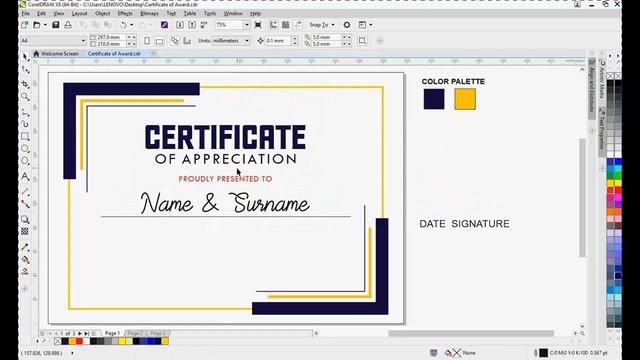Screen dimensions: 640x360
Task: Pick red swatch in document palette
Action: tap(79, 341)
